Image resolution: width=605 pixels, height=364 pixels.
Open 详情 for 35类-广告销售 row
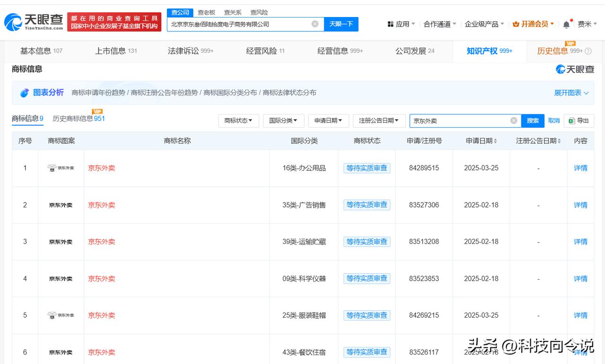pos(580,205)
